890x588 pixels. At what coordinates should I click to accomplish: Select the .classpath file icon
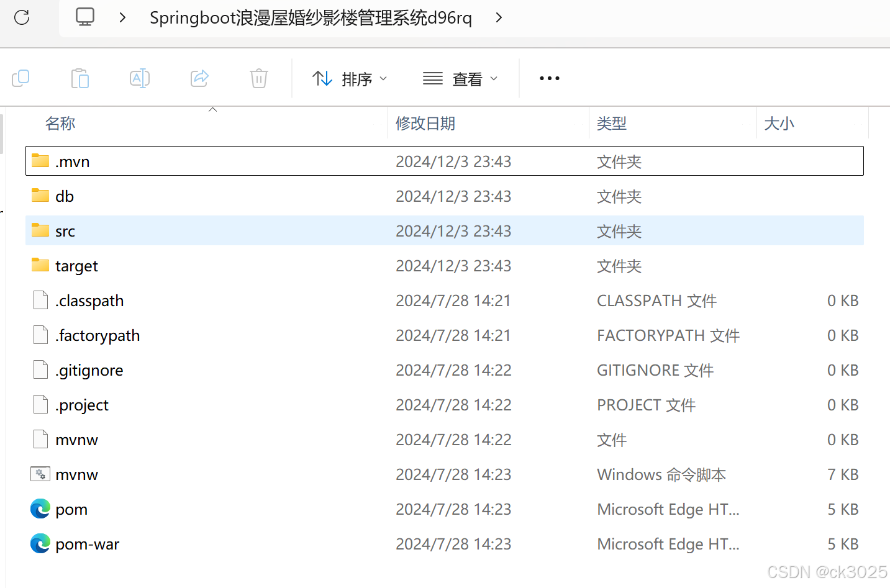[40, 300]
